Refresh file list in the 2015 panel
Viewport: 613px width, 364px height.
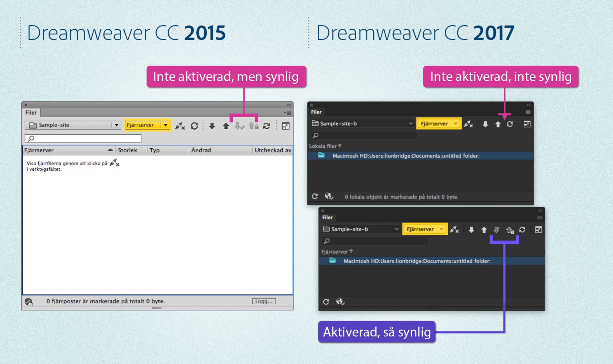194,126
